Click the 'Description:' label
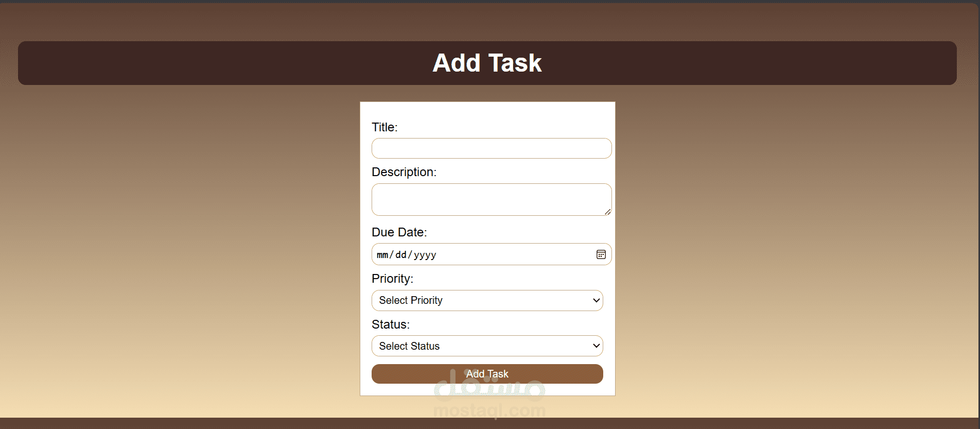 pos(404,172)
